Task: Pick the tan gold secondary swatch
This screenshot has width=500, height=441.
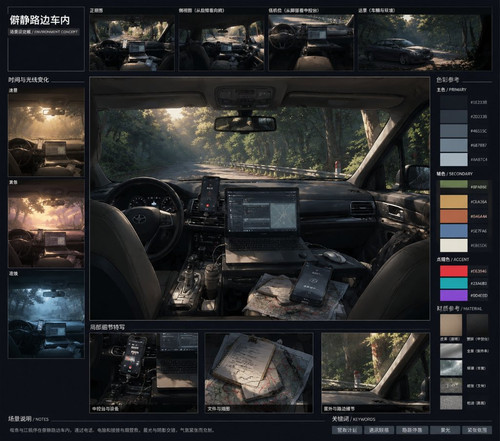Action: 454,202
